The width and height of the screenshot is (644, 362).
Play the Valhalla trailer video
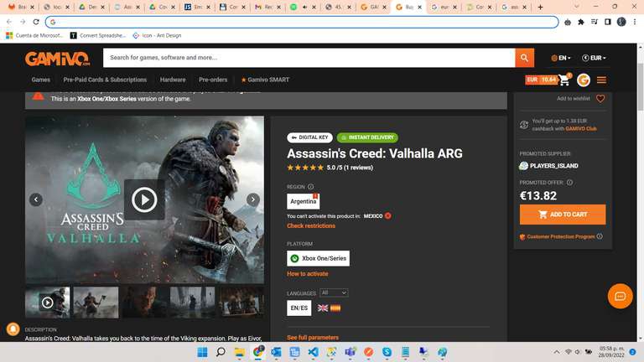click(x=144, y=199)
